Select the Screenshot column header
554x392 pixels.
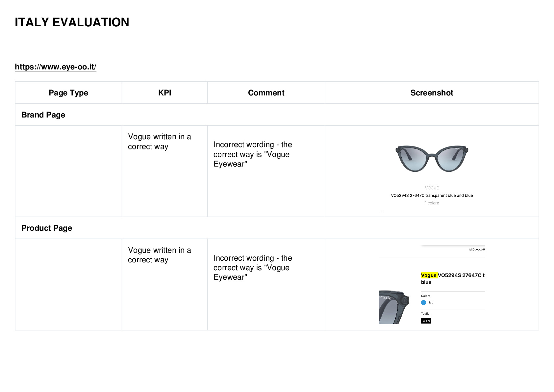point(432,93)
